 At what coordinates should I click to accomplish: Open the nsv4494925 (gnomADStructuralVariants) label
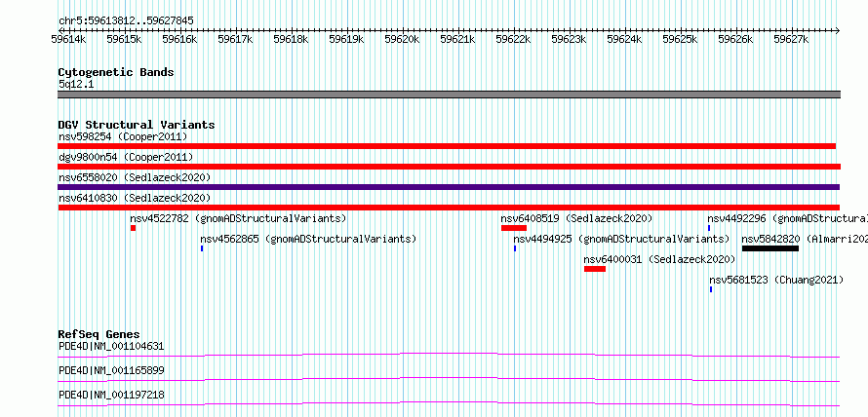coord(621,239)
